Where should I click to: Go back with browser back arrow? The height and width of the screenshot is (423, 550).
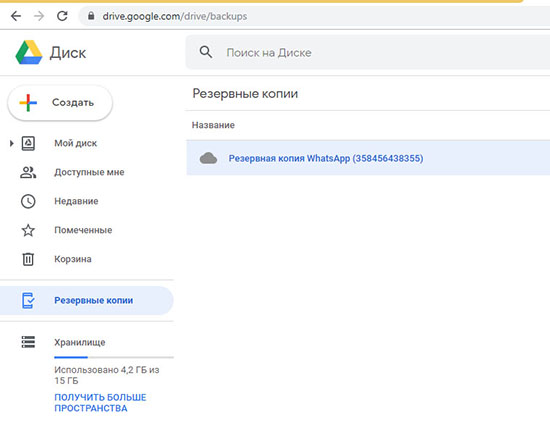pos(16,16)
